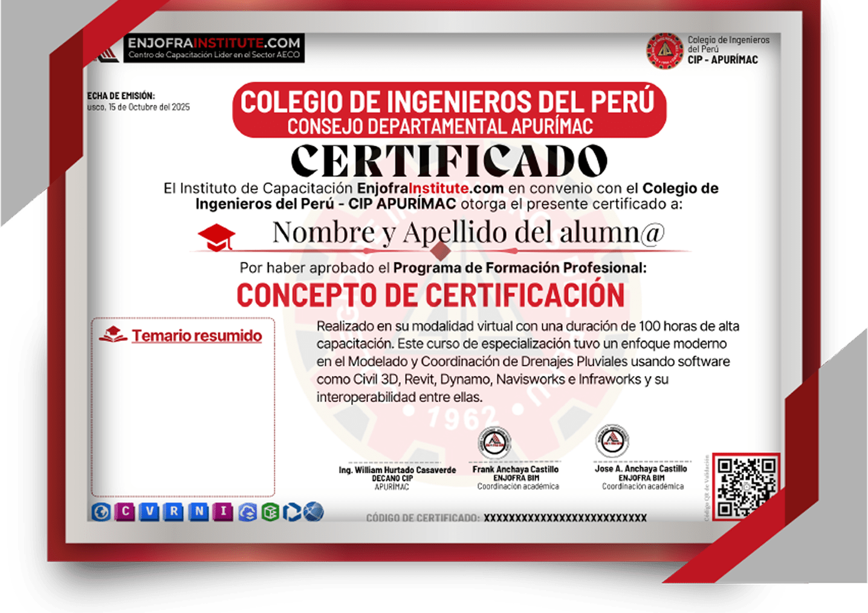Click the CIP Apurímac round seal logo
The height and width of the screenshot is (613, 868).
[x=665, y=50]
